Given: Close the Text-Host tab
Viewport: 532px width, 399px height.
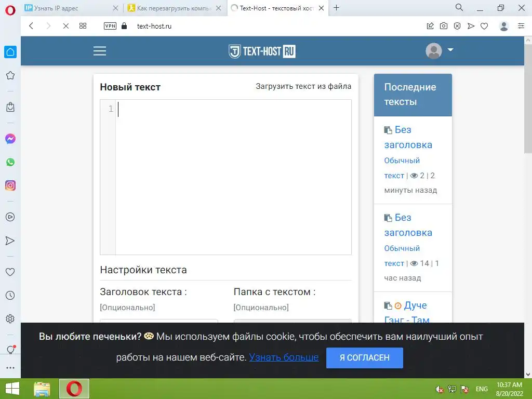Looking at the screenshot, I should click(321, 8).
